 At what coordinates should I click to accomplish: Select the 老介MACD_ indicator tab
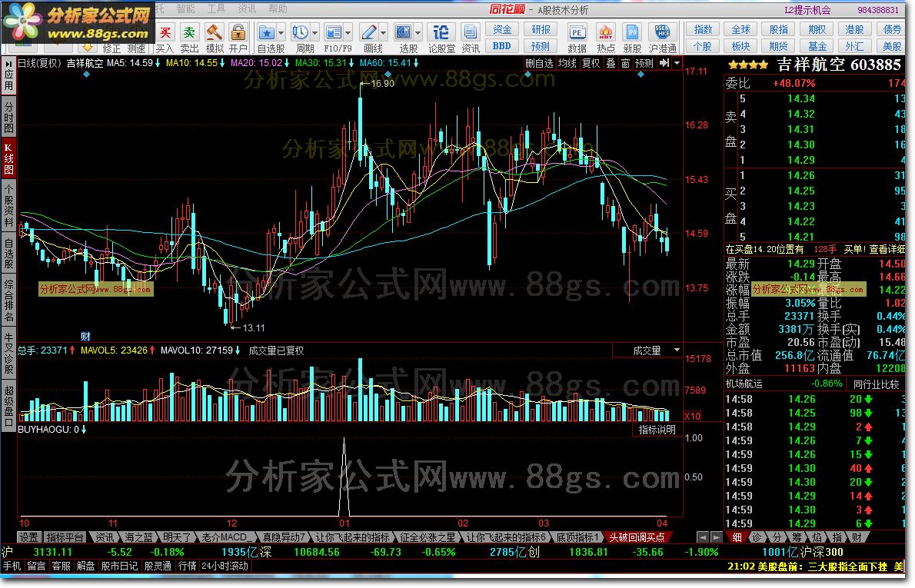click(x=225, y=537)
